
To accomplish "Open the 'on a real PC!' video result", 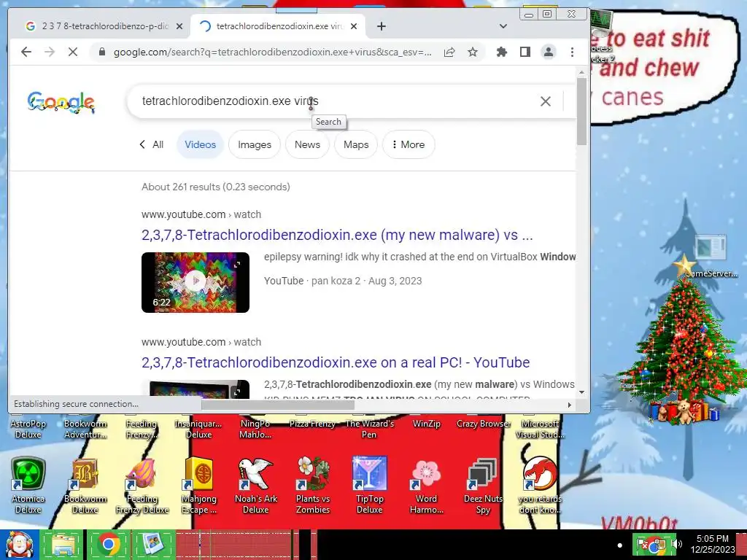I will (336, 362).
